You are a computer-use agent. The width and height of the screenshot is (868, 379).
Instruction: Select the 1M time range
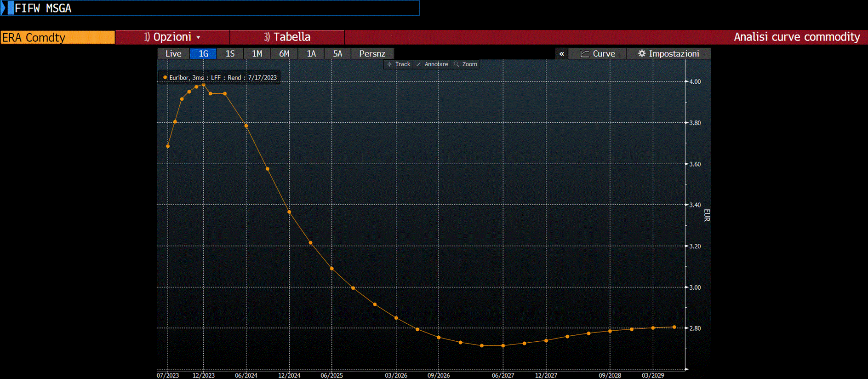[257, 54]
